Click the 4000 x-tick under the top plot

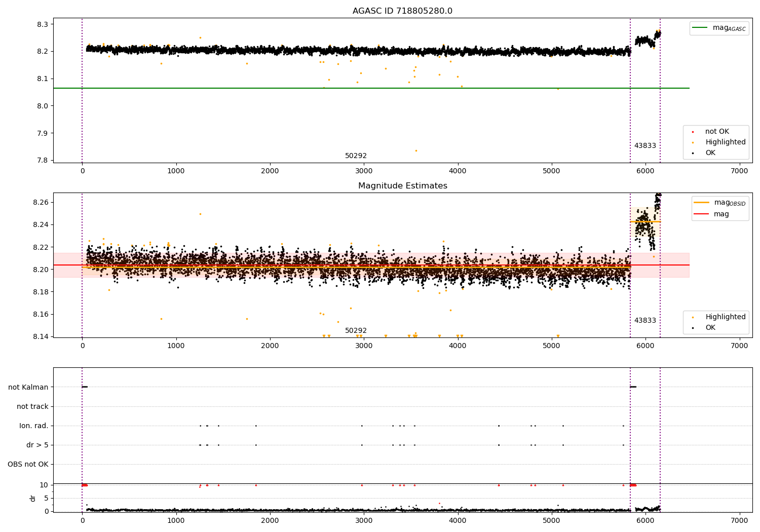point(458,171)
